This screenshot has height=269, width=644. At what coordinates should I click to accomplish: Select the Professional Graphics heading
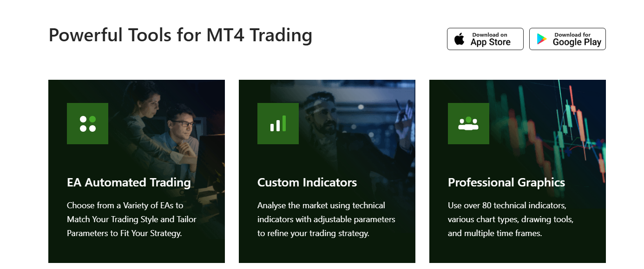506,182
